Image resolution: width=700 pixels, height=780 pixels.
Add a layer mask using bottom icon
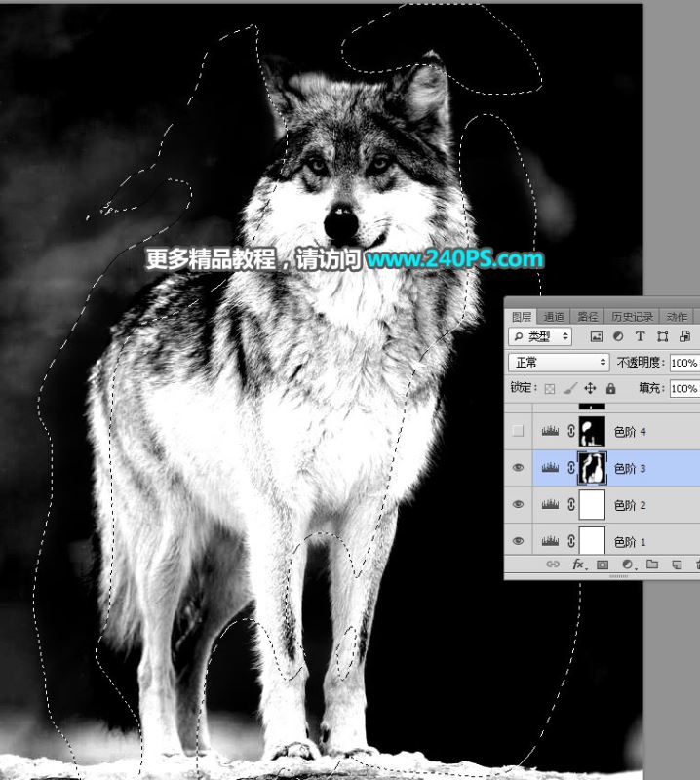click(x=603, y=565)
